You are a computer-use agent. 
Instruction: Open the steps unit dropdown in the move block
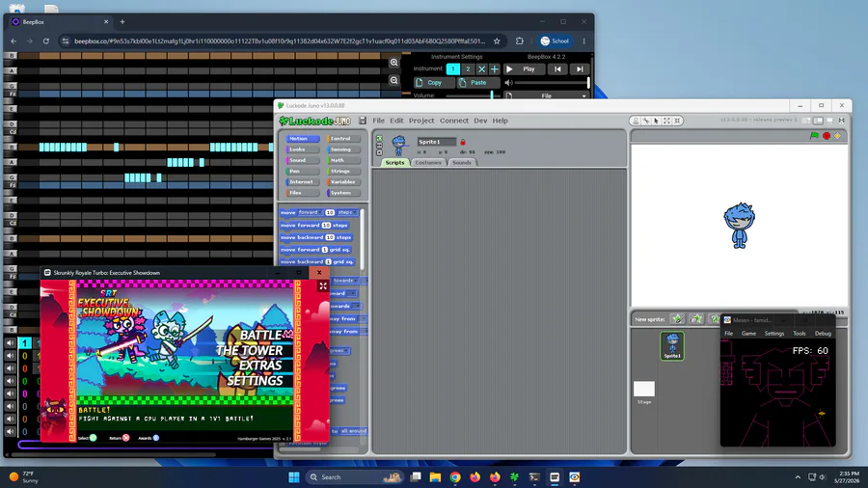coord(347,212)
